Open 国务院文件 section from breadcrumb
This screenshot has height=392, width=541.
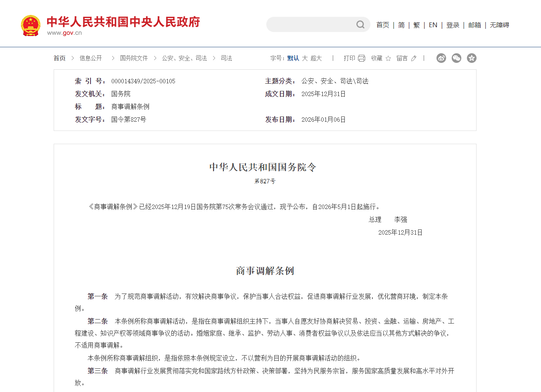click(x=133, y=58)
